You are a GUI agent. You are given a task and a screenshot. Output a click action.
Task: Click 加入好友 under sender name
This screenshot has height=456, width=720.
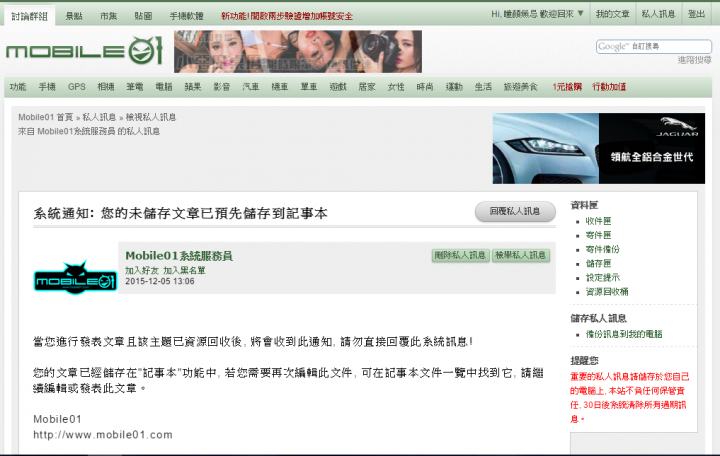point(142,270)
